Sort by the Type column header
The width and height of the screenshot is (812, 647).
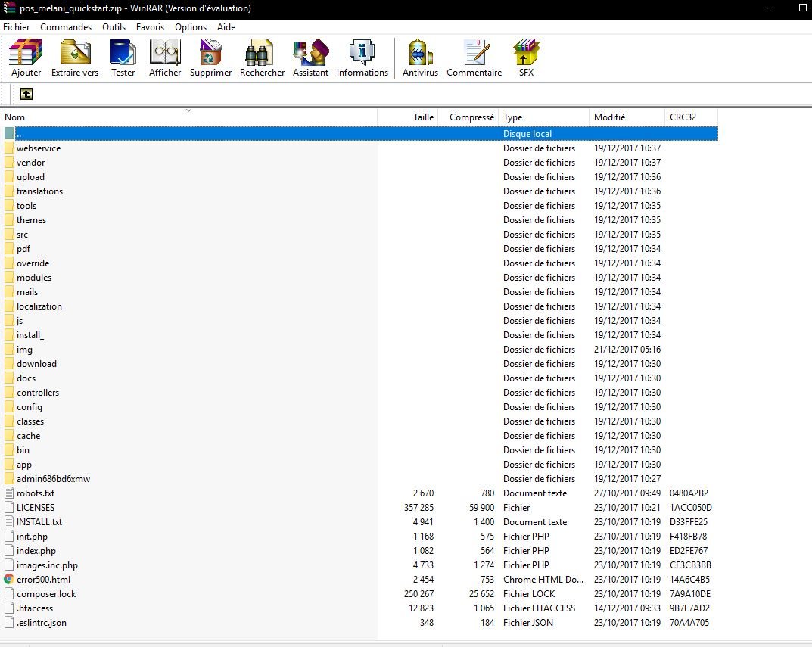pos(544,117)
